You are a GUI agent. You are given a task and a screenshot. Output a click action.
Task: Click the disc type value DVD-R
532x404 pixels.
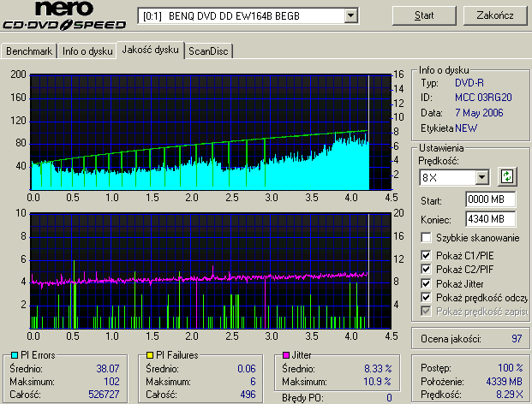click(x=469, y=83)
